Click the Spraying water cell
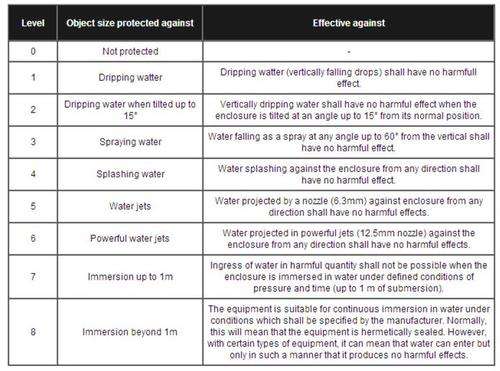Viewport: 500px width, 371px height. (x=130, y=142)
